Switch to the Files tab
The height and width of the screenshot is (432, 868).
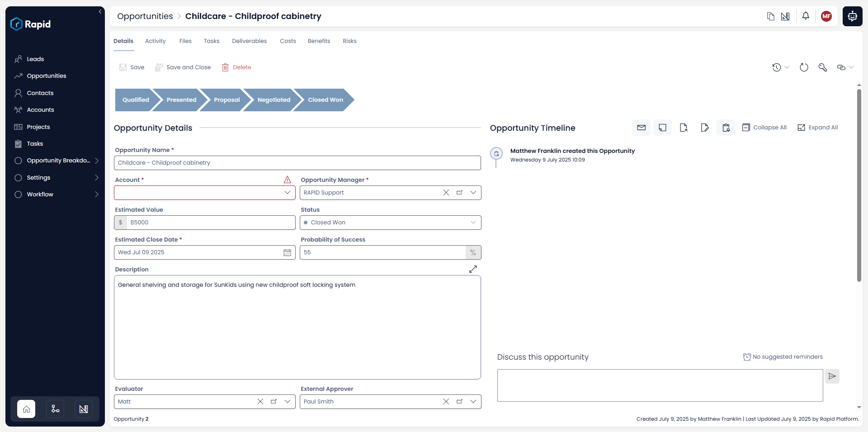click(x=185, y=41)
